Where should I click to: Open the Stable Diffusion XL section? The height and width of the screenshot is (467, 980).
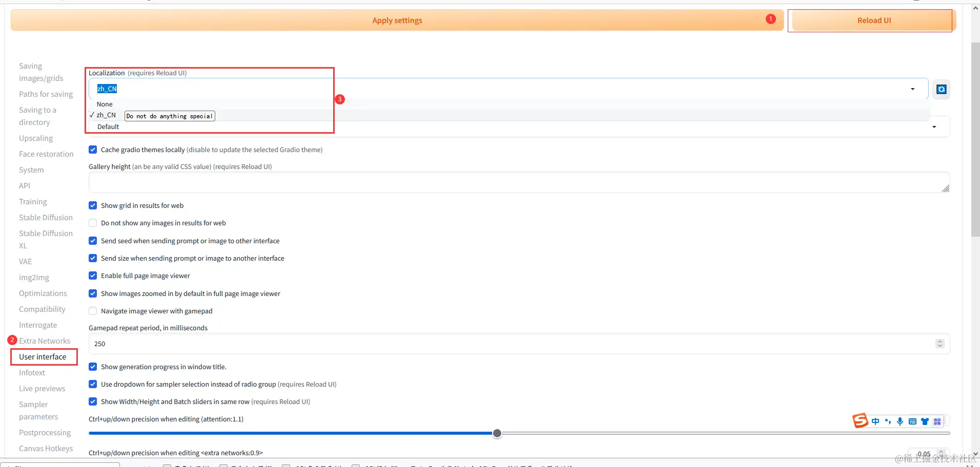(46, 239)
